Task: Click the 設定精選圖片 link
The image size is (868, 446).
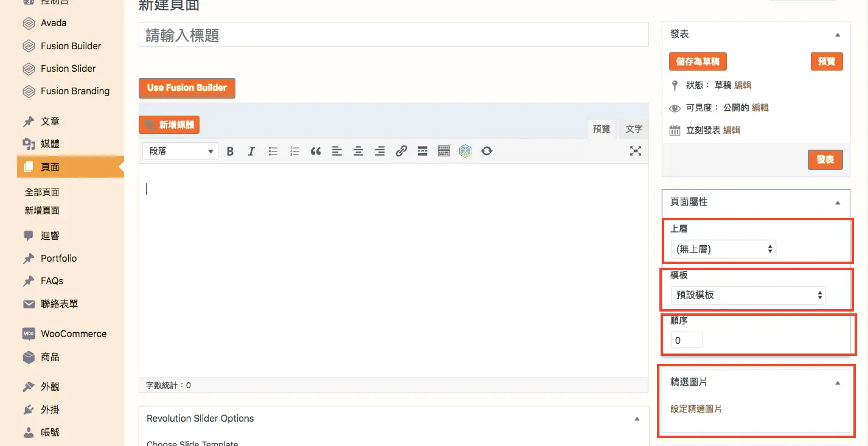Action: click(696, 409)
